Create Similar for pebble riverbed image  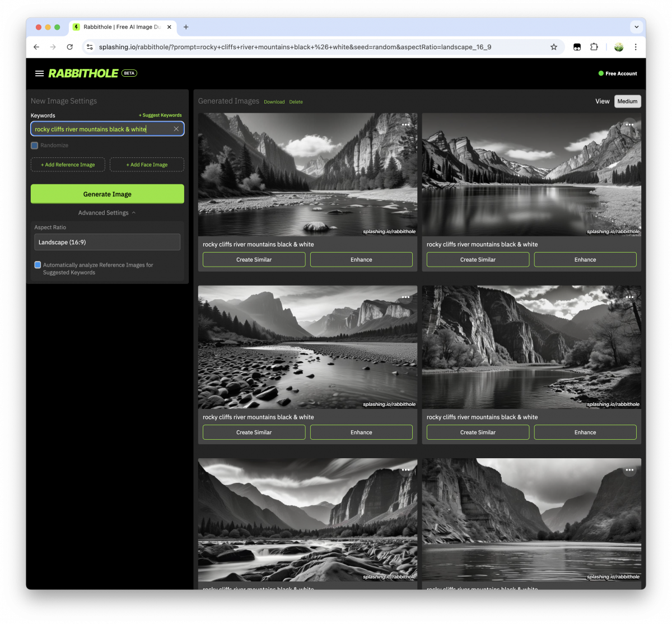click(x=254, y=432)
